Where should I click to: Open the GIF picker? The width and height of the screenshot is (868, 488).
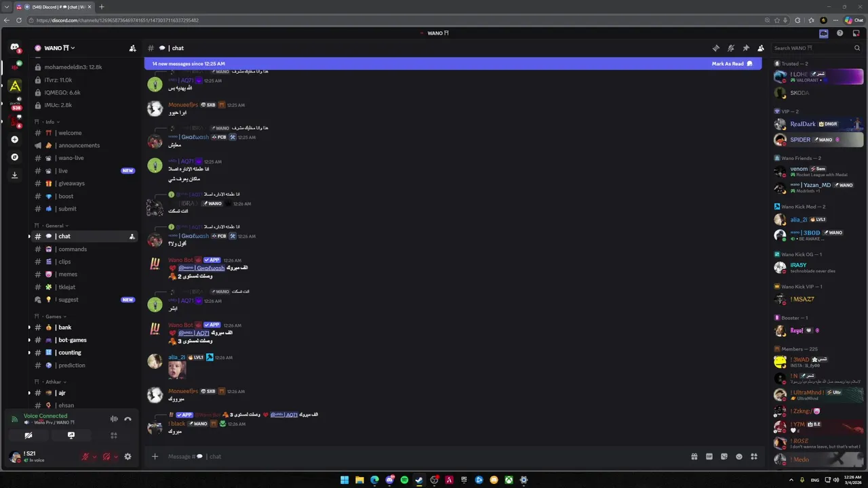point(709,457)
